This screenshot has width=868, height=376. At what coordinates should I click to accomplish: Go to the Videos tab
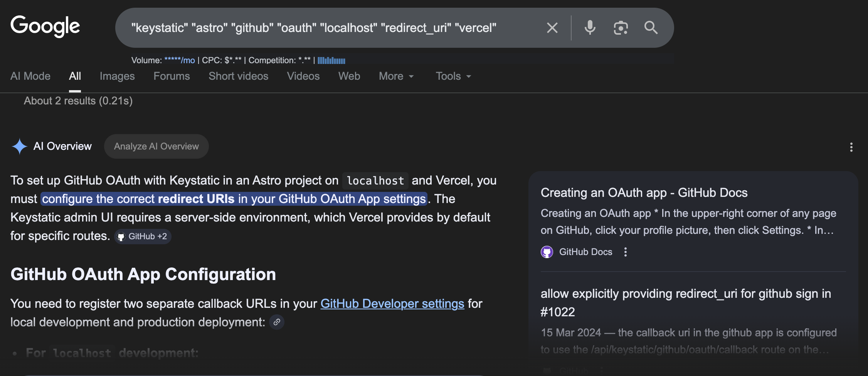(x=303, y=76)
